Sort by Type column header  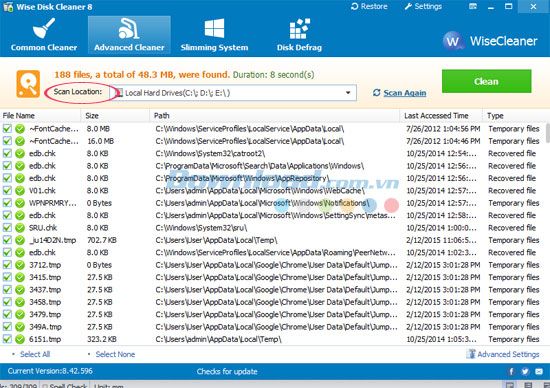516,115
